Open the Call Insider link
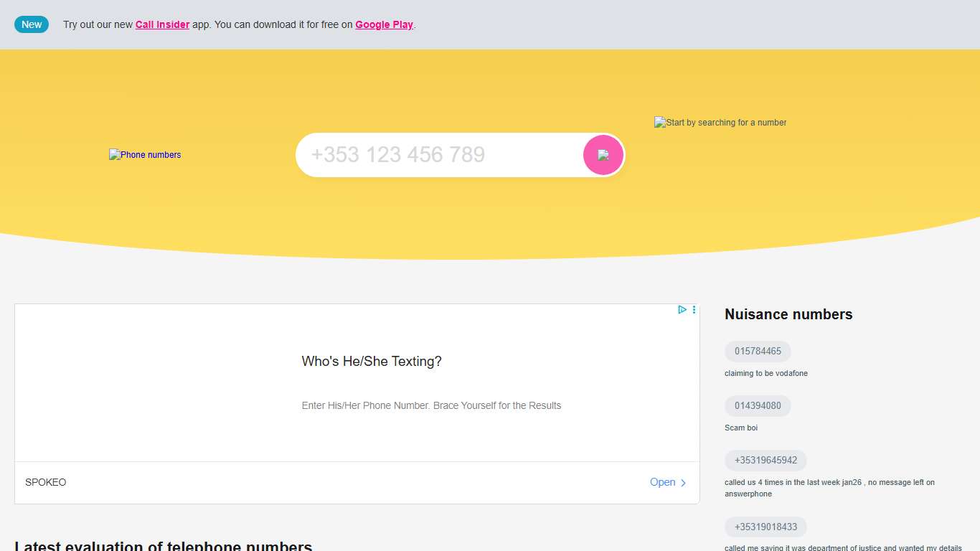 click(162, 24)
